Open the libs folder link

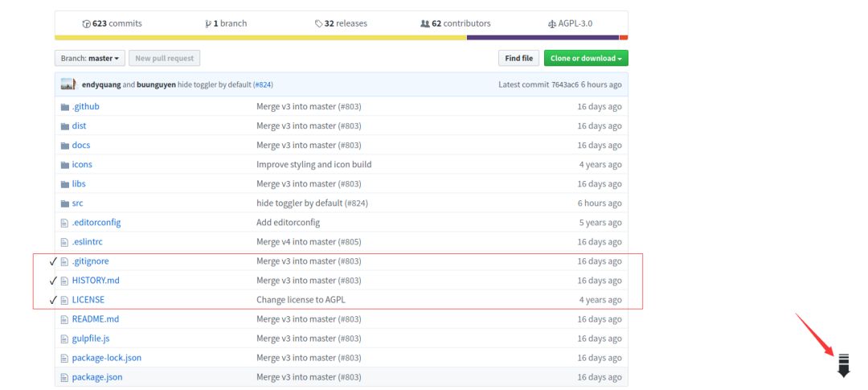point(79,184)
